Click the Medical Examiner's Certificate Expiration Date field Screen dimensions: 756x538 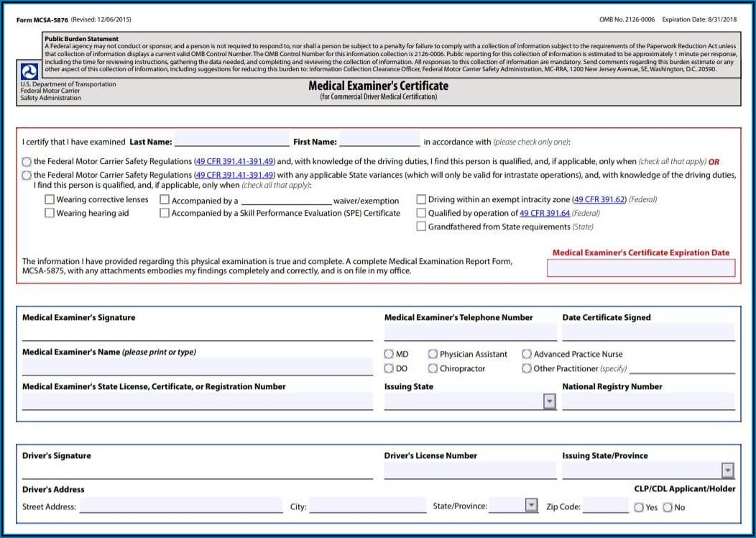[641, 268]
